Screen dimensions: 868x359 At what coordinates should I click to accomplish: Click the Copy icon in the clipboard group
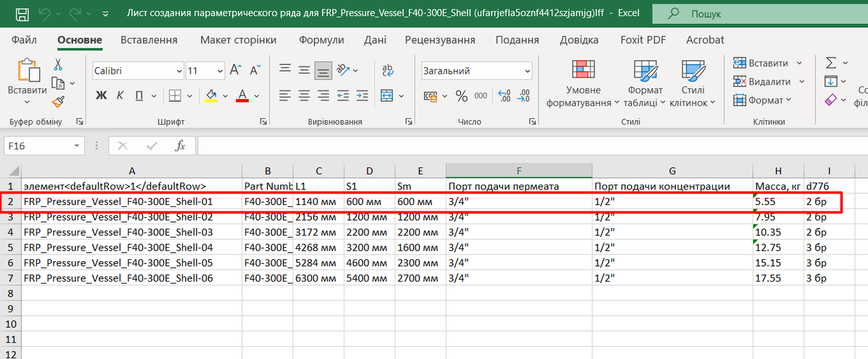[x=59, y=83]
